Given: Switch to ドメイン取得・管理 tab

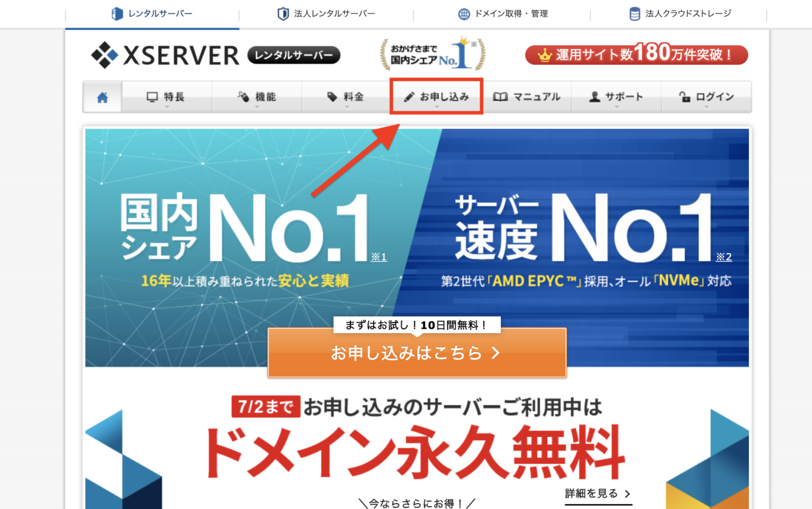Looking at the screenshot, I should pos(502,14).
